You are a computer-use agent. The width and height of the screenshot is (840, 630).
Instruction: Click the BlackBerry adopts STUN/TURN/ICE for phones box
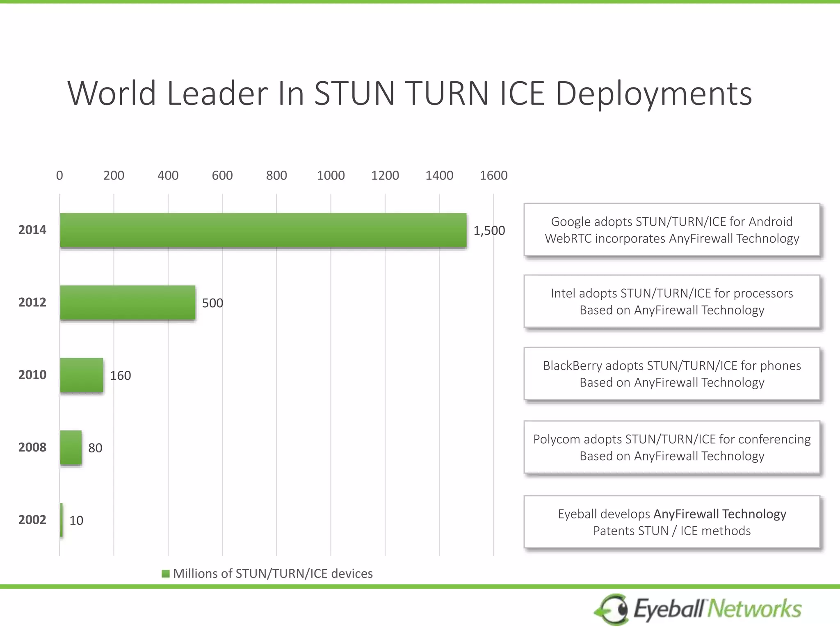point(672,374)
